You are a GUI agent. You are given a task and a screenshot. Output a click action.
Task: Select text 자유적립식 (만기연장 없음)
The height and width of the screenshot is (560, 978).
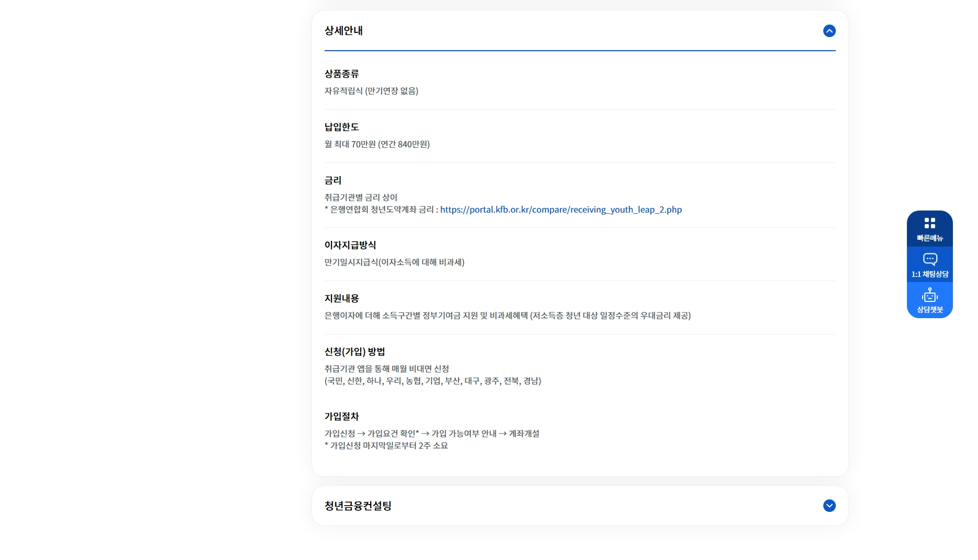click(x=371, y=91)
